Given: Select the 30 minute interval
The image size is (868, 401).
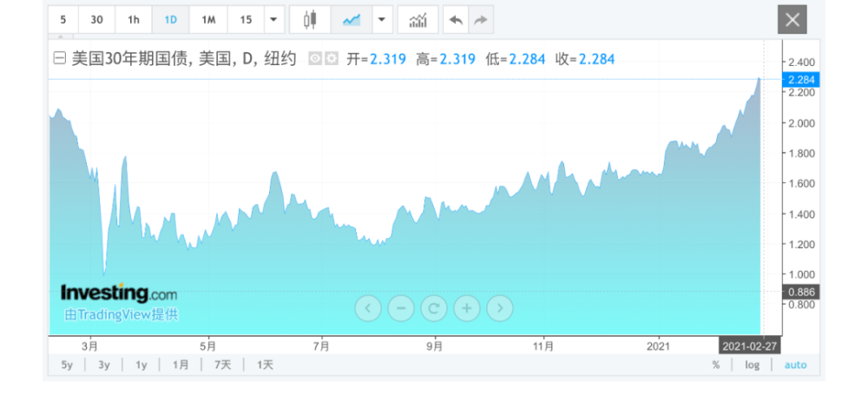Looking at the screenshot, I should click(x=97, y=20).
